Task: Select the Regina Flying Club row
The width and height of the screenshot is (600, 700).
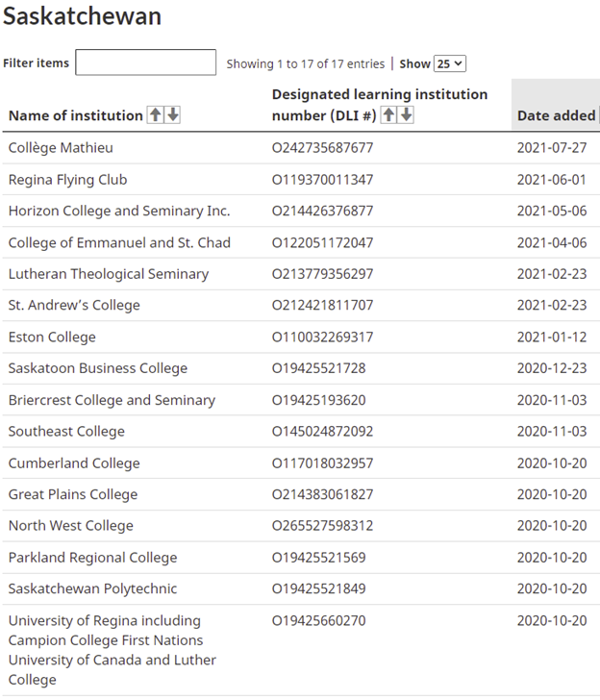Action: [301, 180]
